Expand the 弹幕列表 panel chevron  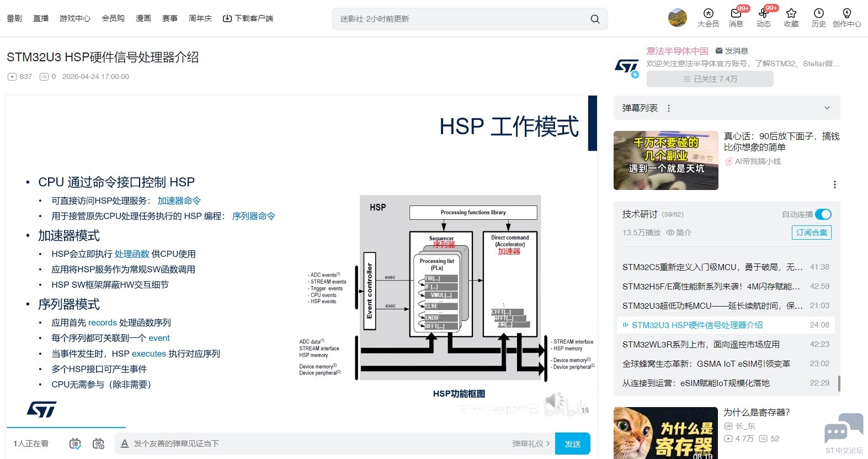click(827, 108)
